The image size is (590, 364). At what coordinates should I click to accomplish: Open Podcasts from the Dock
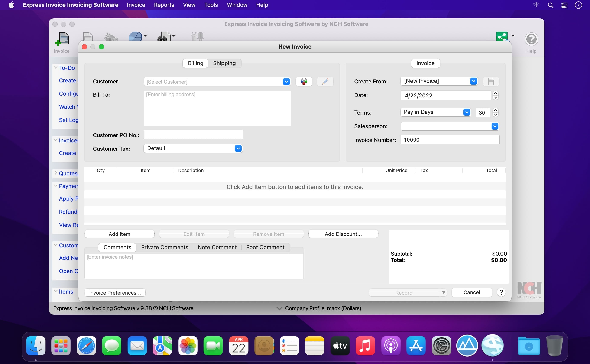(391, 346)
